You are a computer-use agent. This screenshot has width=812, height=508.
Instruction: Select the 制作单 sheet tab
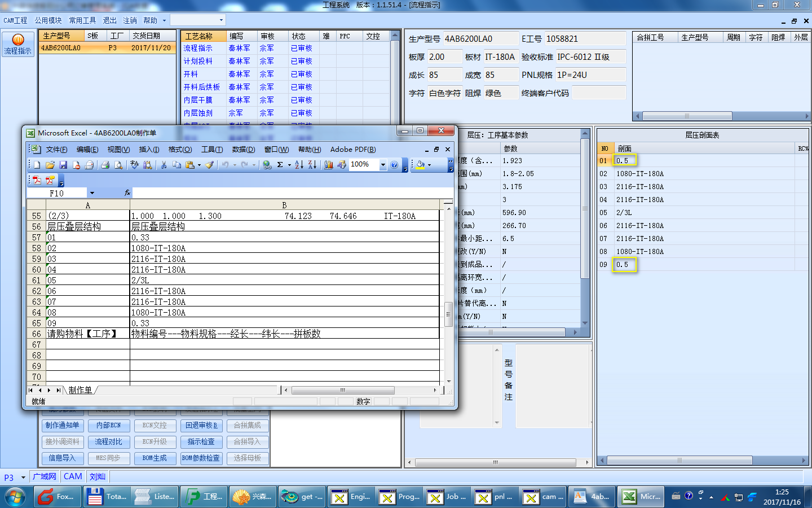80,390
